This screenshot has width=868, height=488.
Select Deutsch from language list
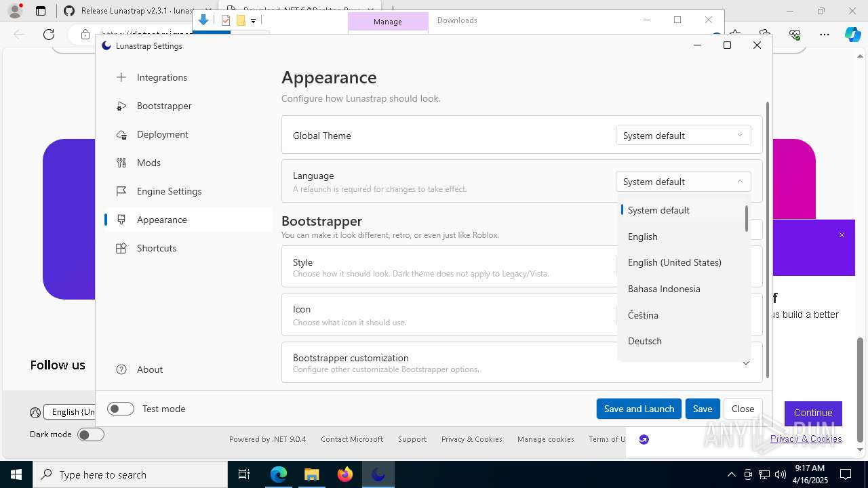click(682, 341)
